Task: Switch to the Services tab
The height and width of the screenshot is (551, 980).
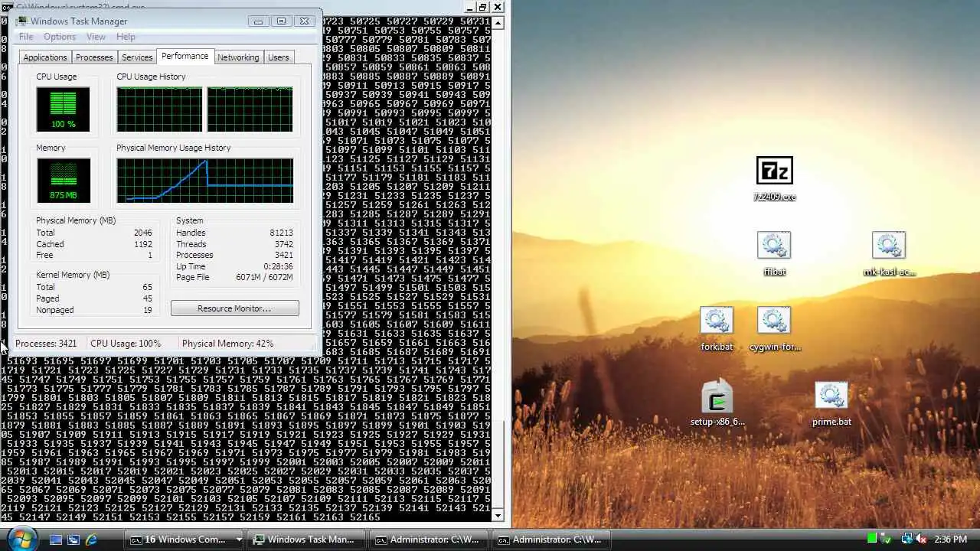Action: [x=137, y=57]
